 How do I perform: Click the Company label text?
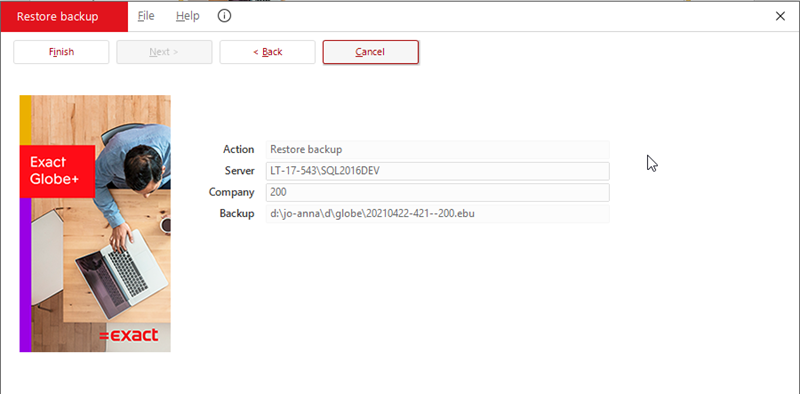(232, 192)
